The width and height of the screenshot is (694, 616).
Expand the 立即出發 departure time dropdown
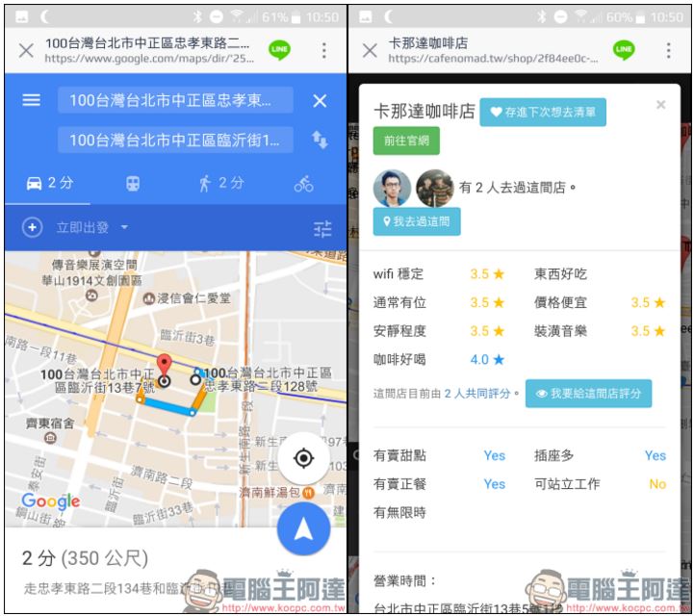pos(92,228)
